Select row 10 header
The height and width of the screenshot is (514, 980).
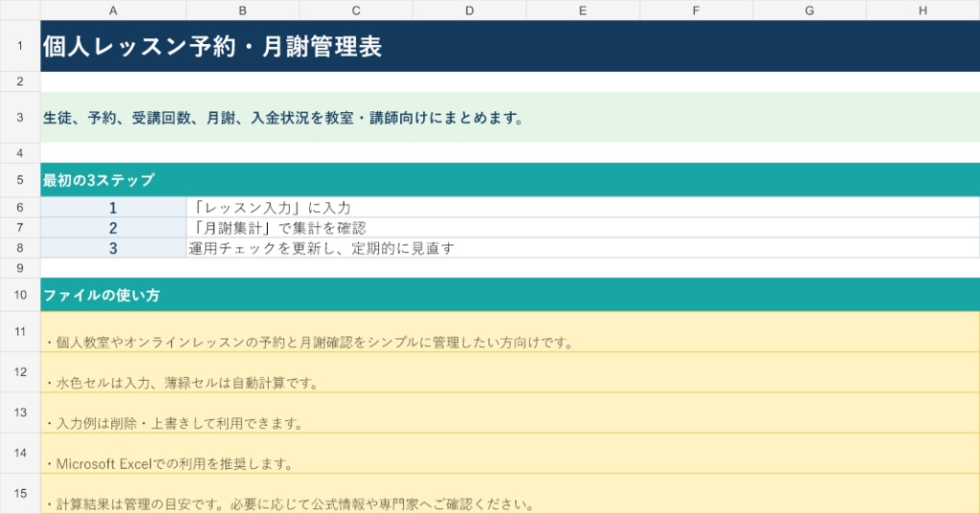click(20, 295)
